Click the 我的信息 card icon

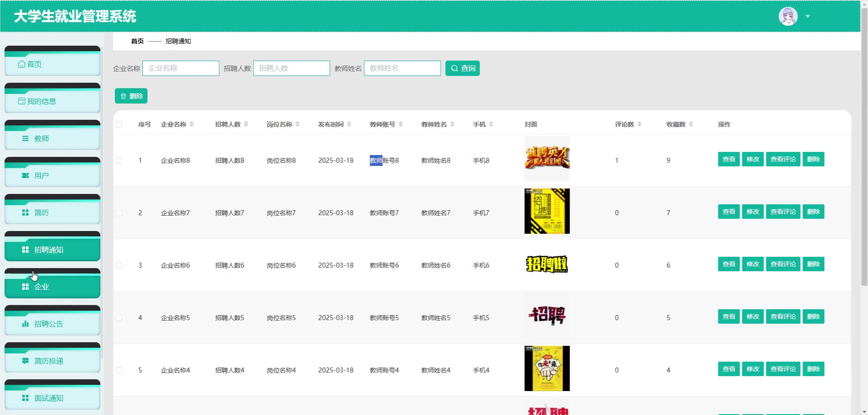(x=22, y=101)
